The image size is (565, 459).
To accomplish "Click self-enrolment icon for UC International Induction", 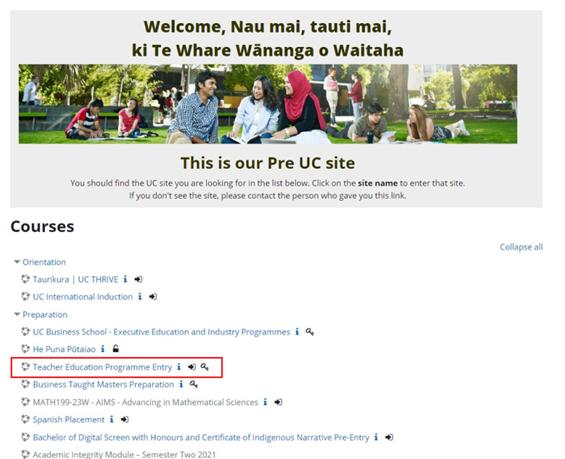I will 153,297.
